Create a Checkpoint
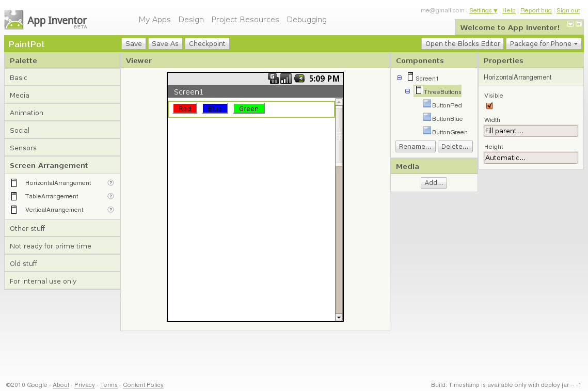This screenshot has height=391, width=588. (207, 43)
